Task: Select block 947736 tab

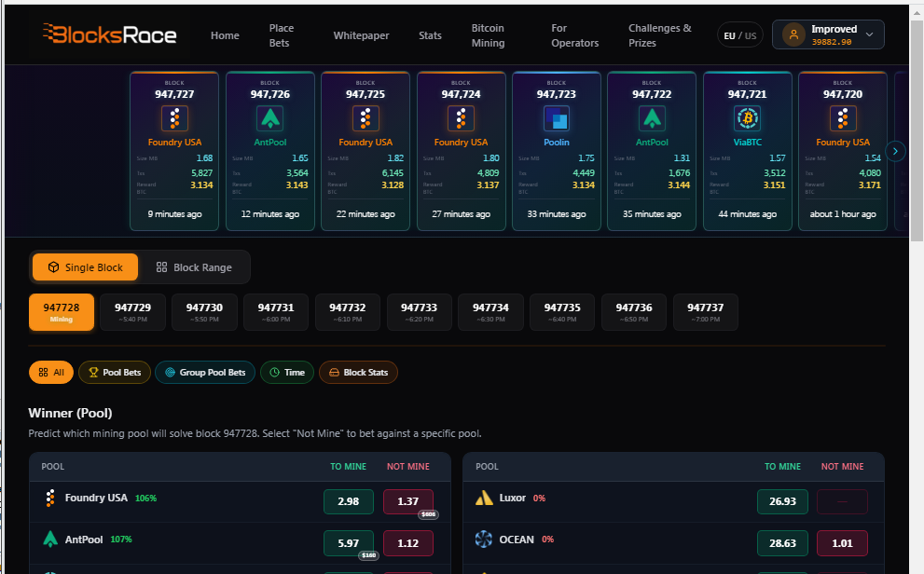Action: (x=634, y=312)
